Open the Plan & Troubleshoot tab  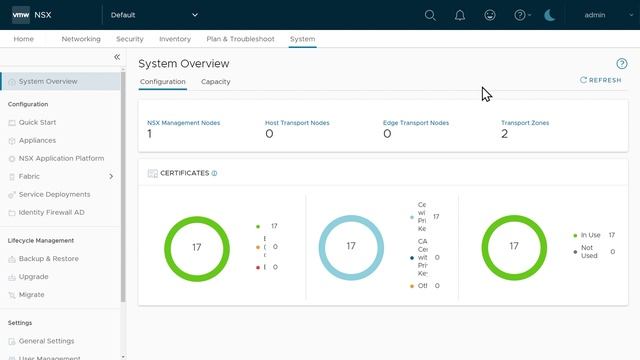[x=240, y=39]
